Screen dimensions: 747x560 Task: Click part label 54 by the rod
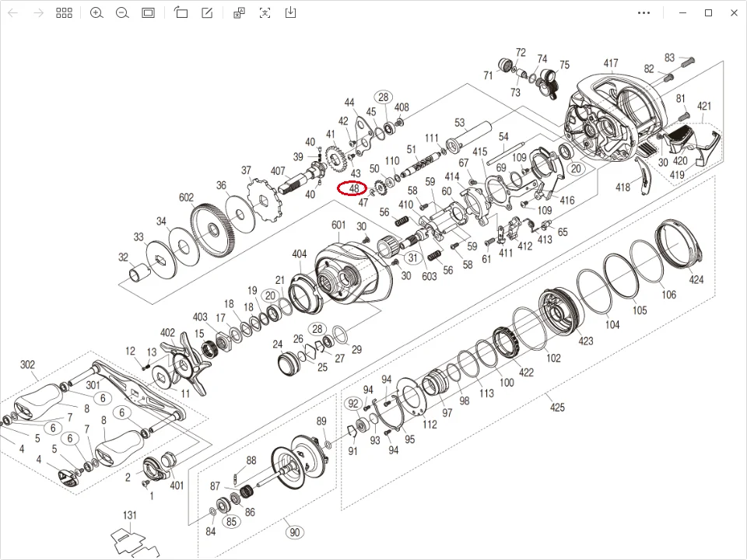click(x=503, y=137)
